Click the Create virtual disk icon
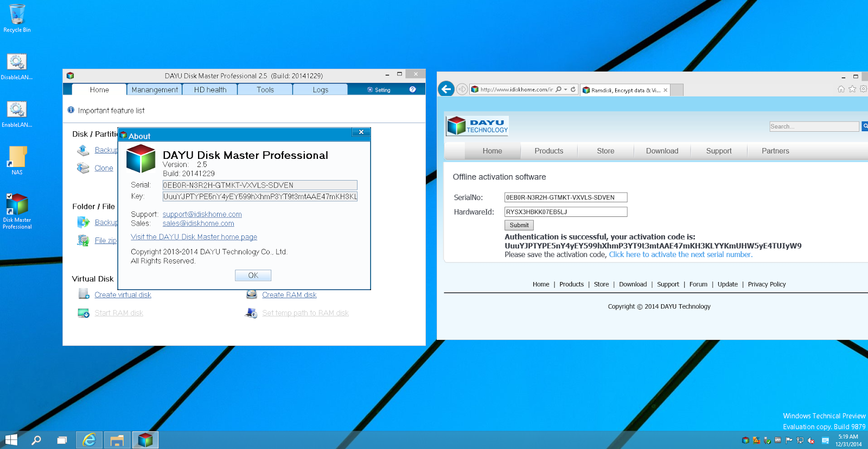This screenshot has width=868, height=449. coord(84,294)
